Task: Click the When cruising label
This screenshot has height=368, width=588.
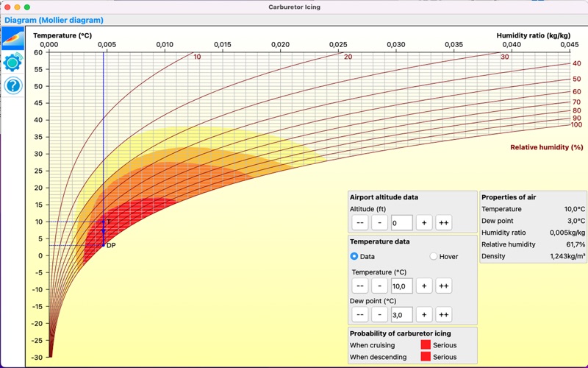Action: click(373, 345)
